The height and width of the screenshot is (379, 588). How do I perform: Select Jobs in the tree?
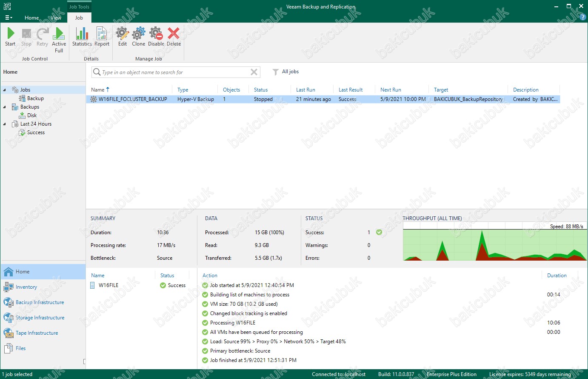(25, 90)
